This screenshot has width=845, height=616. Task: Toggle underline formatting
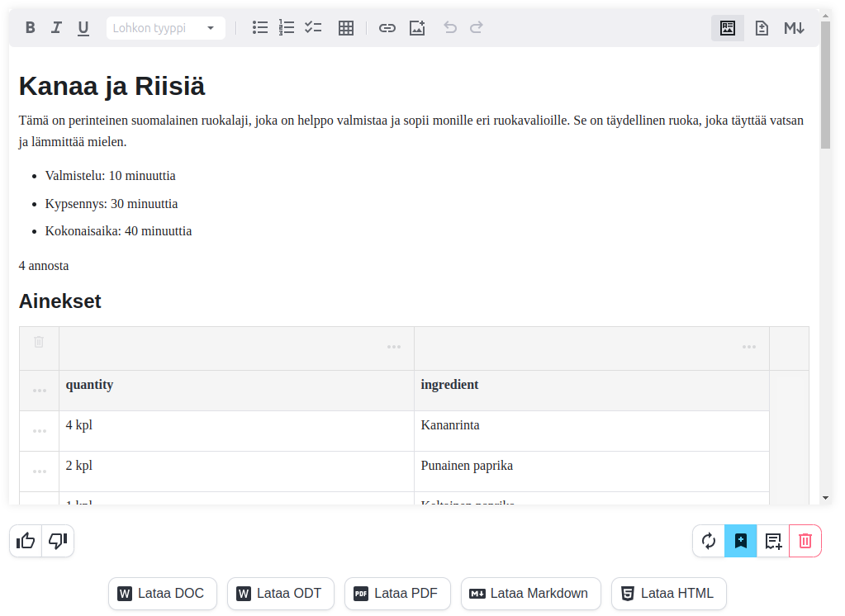click(x=83, y=27)
